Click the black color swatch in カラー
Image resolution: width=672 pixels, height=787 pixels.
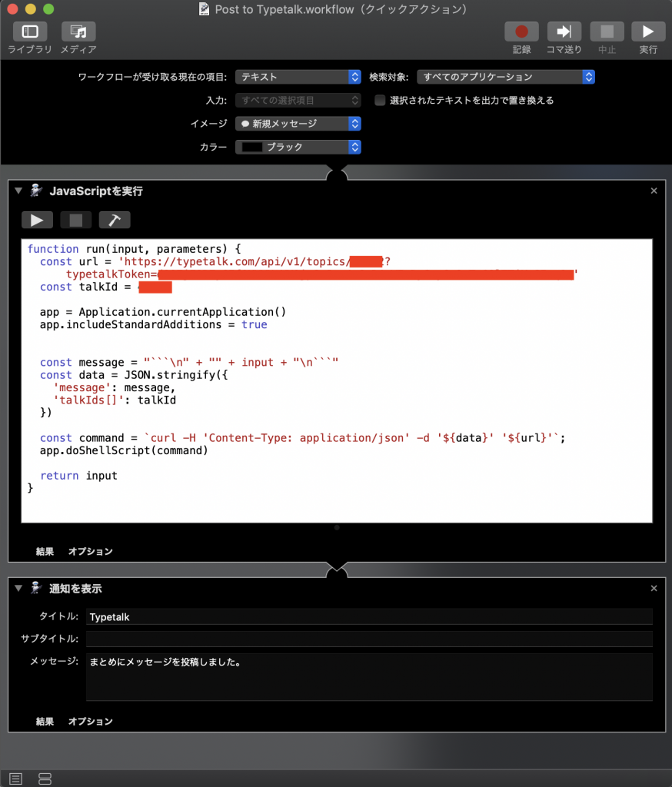pos(252,147)
